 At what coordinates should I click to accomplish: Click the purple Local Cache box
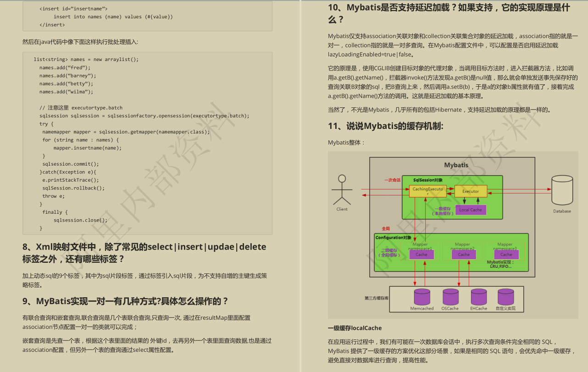(x=471, y=210)
